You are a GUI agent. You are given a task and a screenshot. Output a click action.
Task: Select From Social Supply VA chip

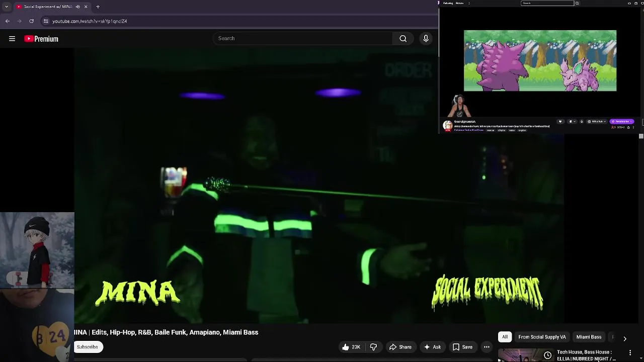[542, 337]
